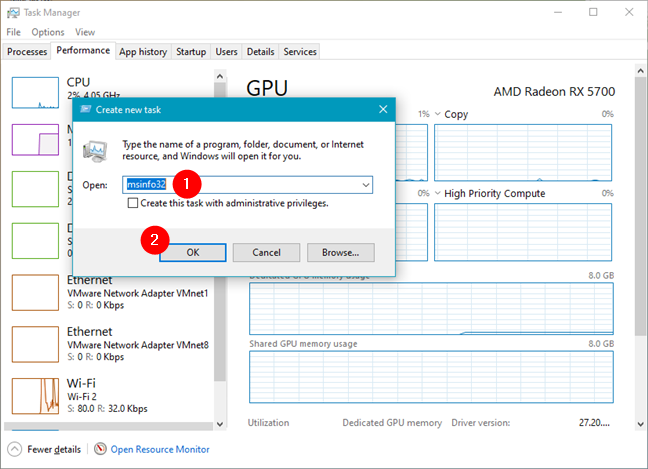
Task: Select the Wi-Fi graph thumbnail
Action: click(x=36, y=397)
